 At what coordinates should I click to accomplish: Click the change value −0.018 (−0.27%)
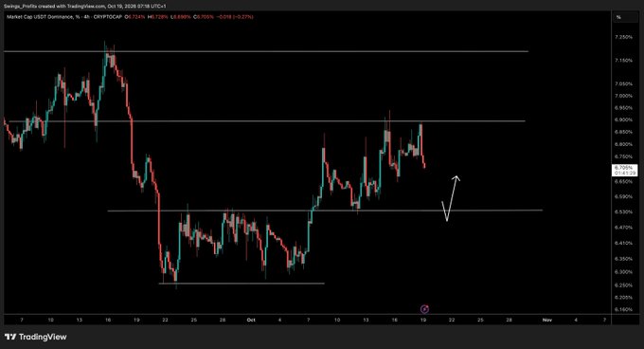pyautogui.click(x=235, y=17)
